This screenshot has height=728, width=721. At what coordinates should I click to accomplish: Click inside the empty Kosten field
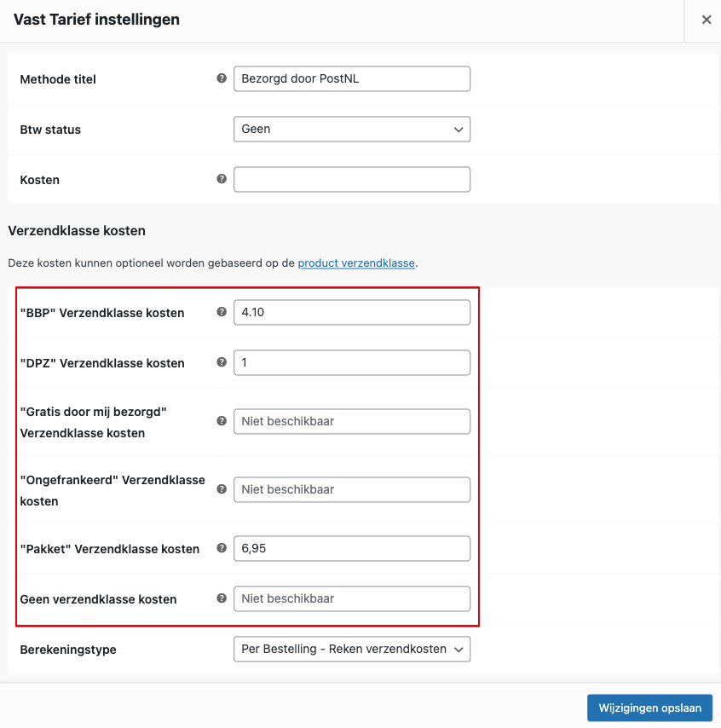click(x=352, y=179)
